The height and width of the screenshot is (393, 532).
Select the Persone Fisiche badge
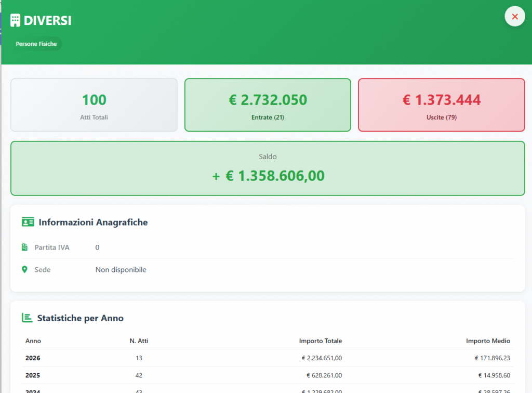pos(36,44)
